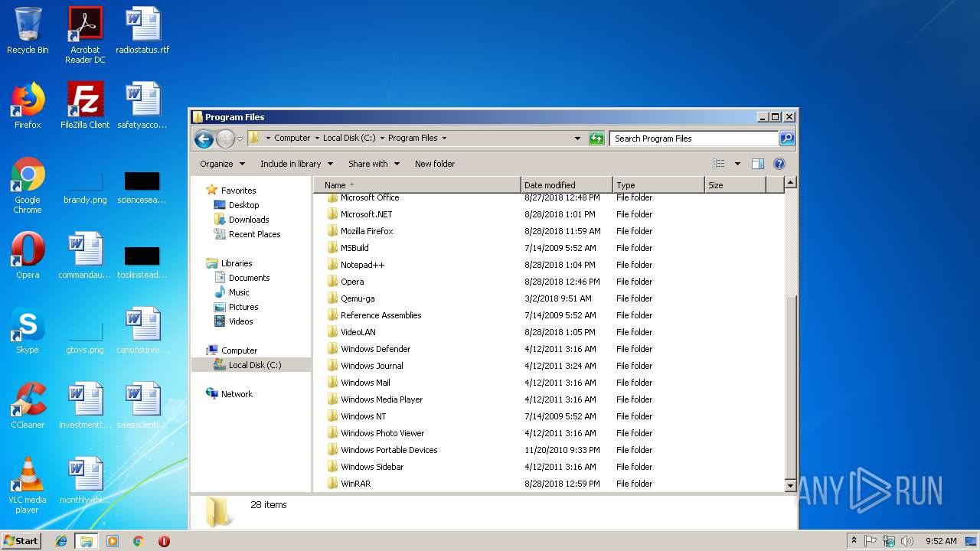Click Opera icon in taskbar
The height and width of the screenshot is (551, 980).
pos(164,541)
